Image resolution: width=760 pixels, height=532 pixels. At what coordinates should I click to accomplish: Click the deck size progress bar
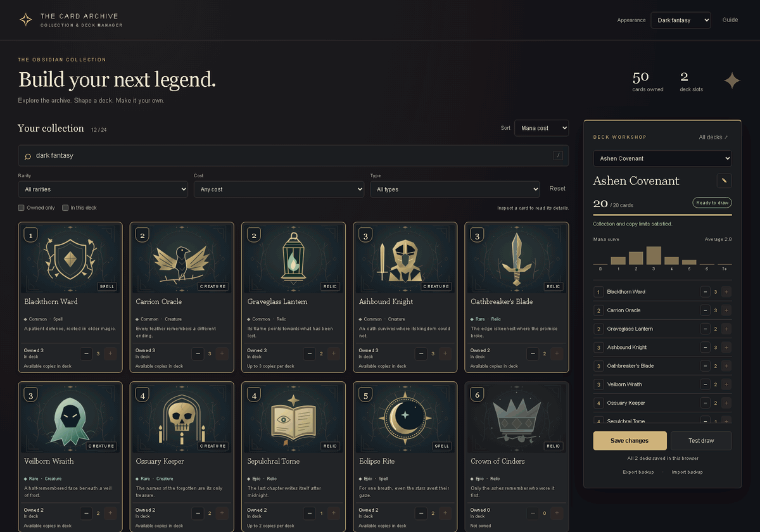click(662, 215)
